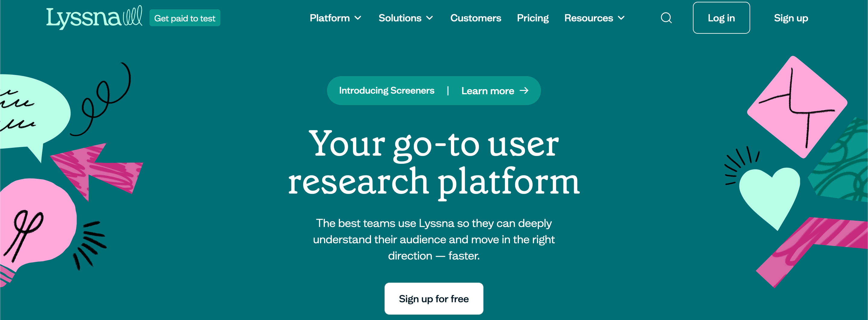The width and height of the screenshot is (868, 320).
Task: Switch to the Customers nav item
Action: [x=476, y=18]
